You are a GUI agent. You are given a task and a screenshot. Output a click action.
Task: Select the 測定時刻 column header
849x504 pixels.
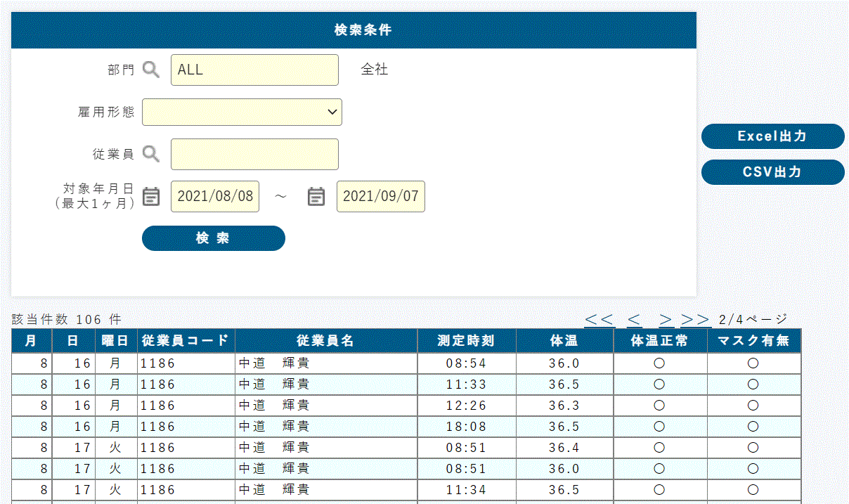467,341
